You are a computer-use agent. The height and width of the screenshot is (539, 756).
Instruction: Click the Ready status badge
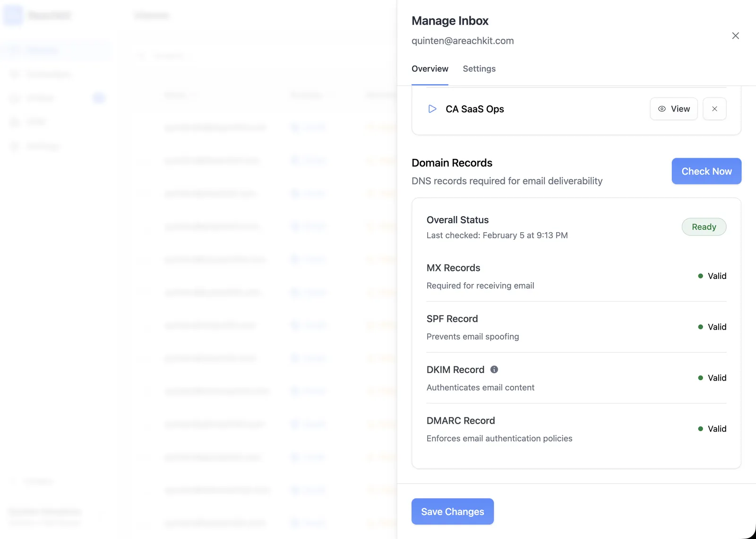pyautogui.click(x=704, y=227)
